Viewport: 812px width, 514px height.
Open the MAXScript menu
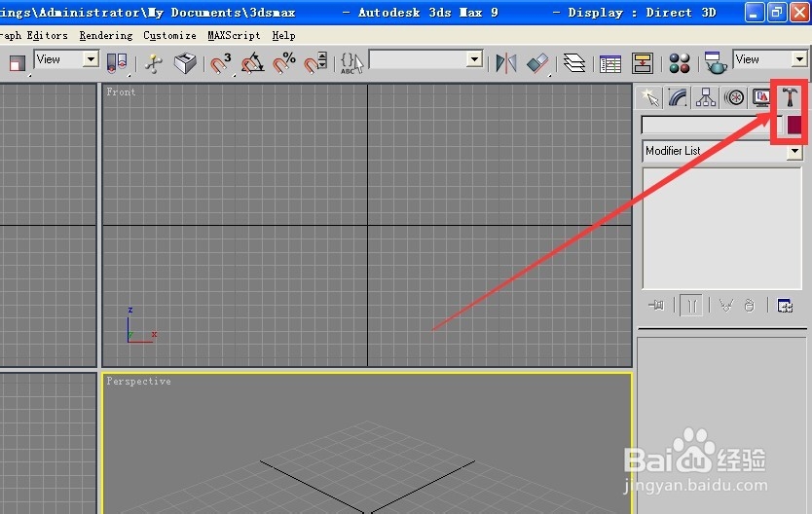pos(234,36)
